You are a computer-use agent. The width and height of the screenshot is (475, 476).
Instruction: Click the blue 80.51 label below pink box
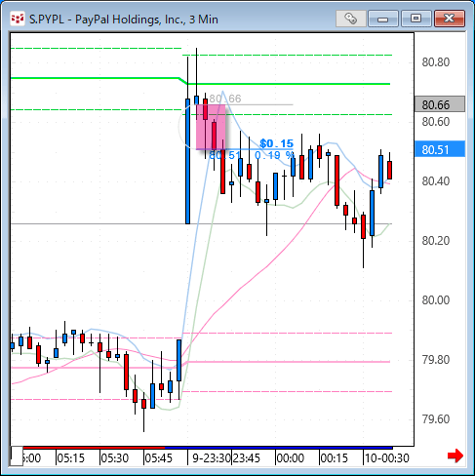pos(224,155)
